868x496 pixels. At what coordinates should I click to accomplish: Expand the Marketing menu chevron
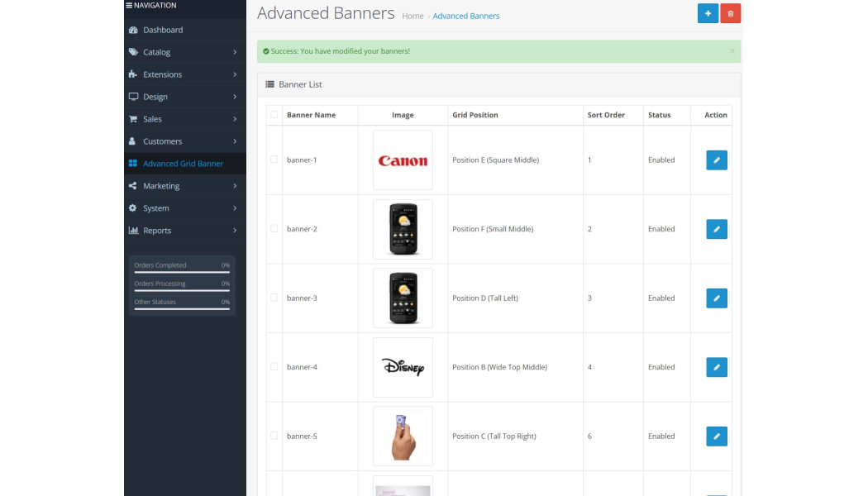coord(235,185)
